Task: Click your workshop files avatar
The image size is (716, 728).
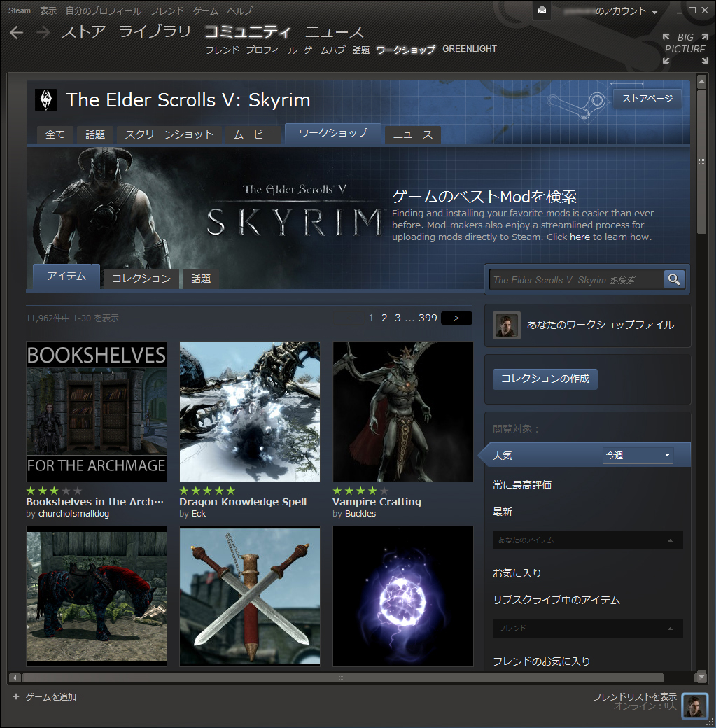Action: click(x=506, y=325)
